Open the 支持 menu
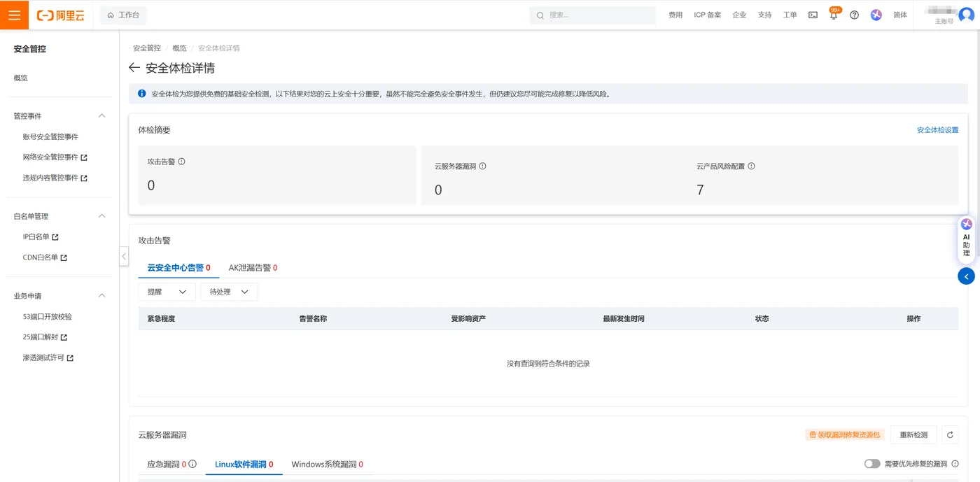The width and height of the screenshot is (980, 482). click(x=764, y=15)
